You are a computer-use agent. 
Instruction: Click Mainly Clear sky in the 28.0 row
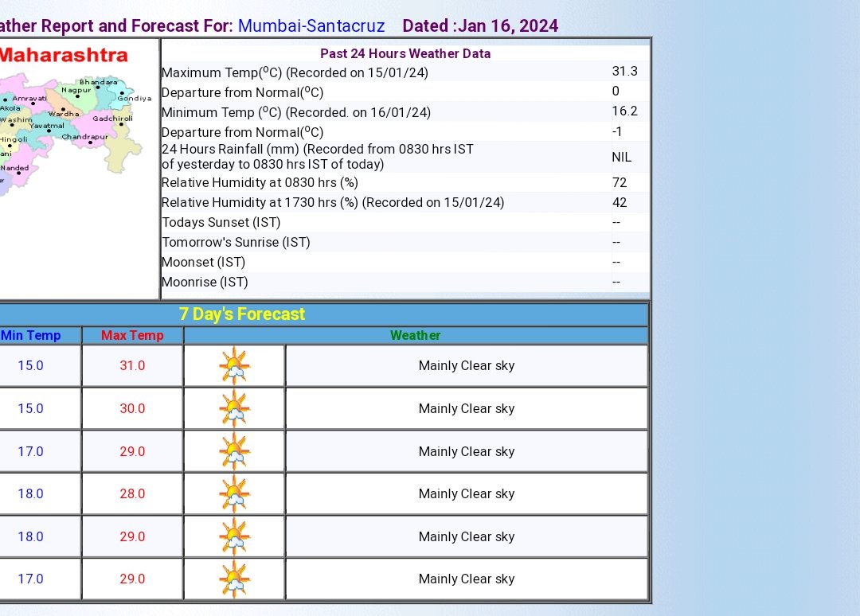[x=467, y=493]
